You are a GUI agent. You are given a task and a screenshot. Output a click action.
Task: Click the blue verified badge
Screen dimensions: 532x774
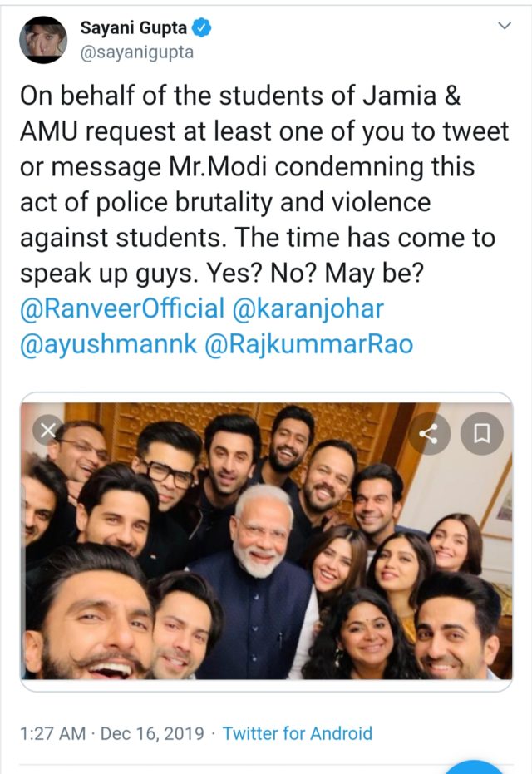tap(202, 29)
